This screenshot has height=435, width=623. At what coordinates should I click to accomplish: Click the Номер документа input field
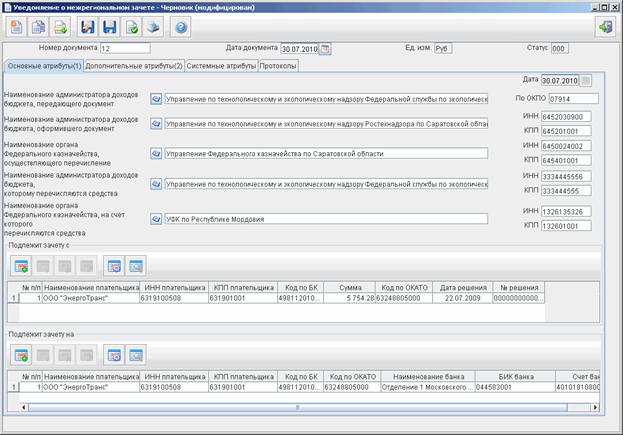[x=125, y=48]
